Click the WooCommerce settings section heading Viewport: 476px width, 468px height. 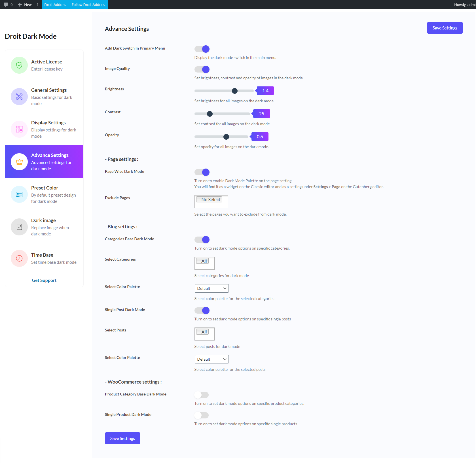133,382
